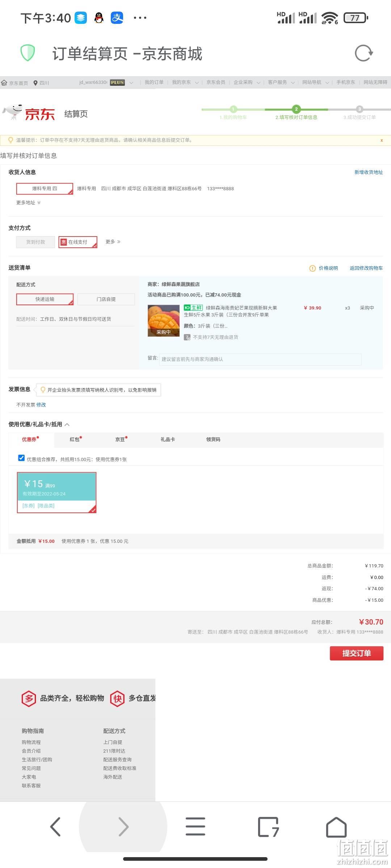Click the 快 hexagon icon in footer
The width and height of the screenshot is (391, 868).
(x=117, y=698)
